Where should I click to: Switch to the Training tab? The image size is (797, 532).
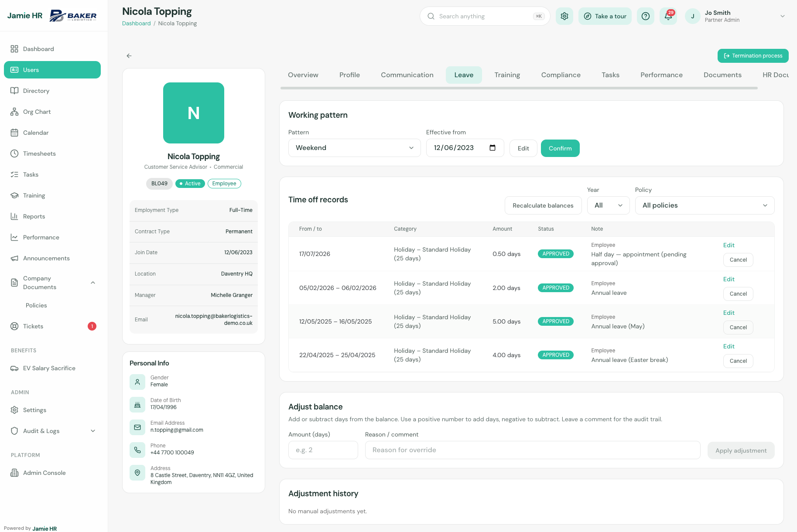pyautogui.click(x=507, y=75)
